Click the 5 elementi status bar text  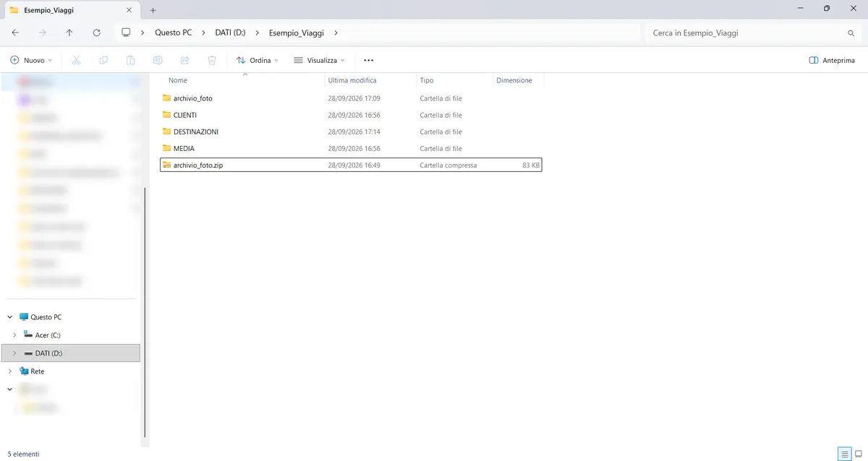[23, 454]
